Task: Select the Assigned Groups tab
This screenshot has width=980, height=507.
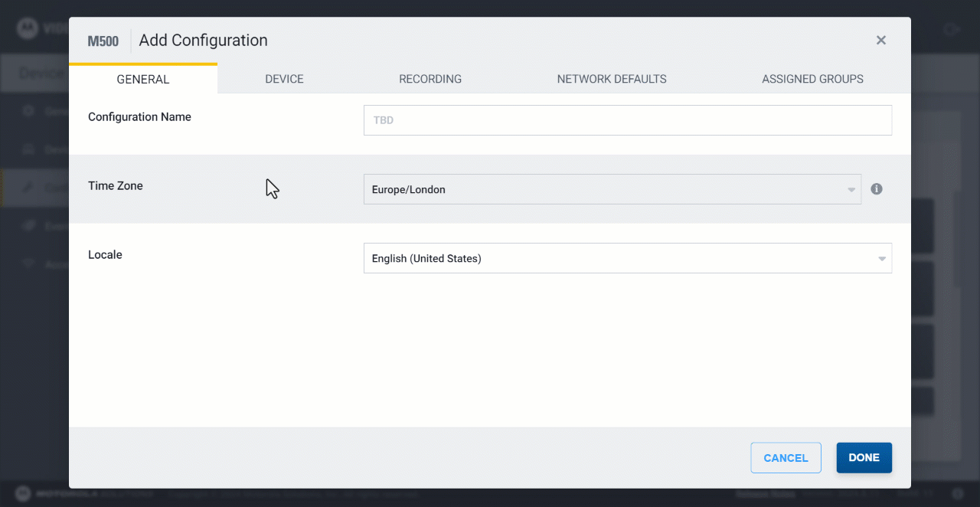Action: point(812,79)
